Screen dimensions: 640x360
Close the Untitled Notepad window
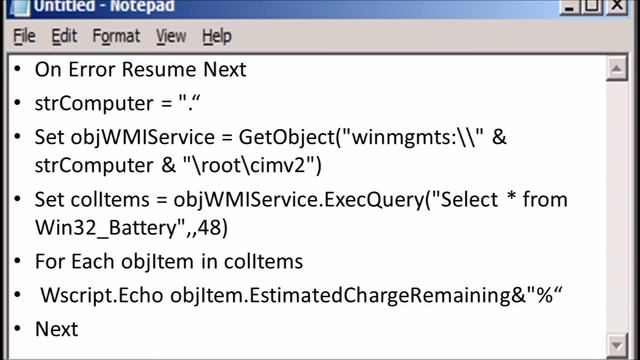pyautogui.click(x=617, y=7)
